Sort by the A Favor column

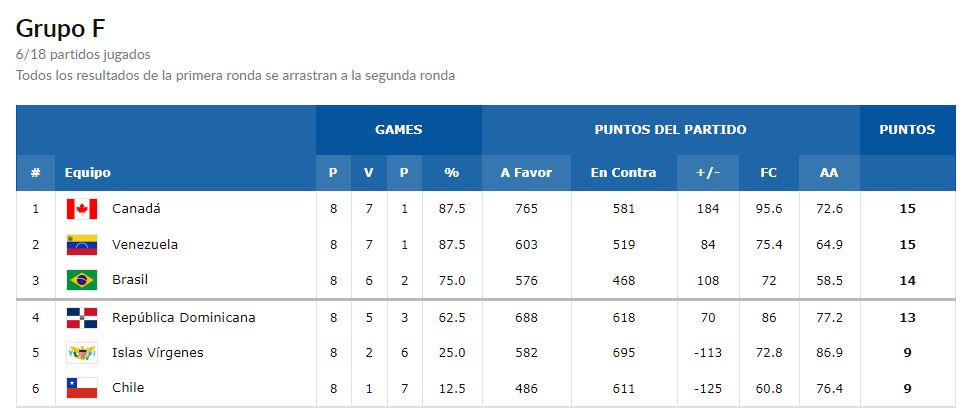tap(526, 173)
